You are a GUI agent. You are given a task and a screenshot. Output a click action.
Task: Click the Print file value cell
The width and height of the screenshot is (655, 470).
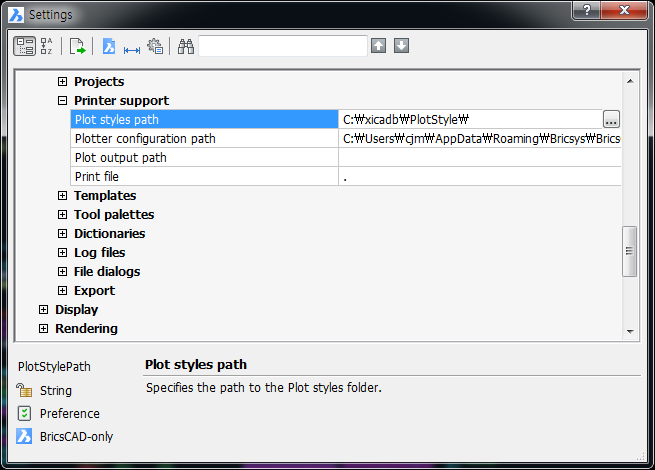click(480, 176)
